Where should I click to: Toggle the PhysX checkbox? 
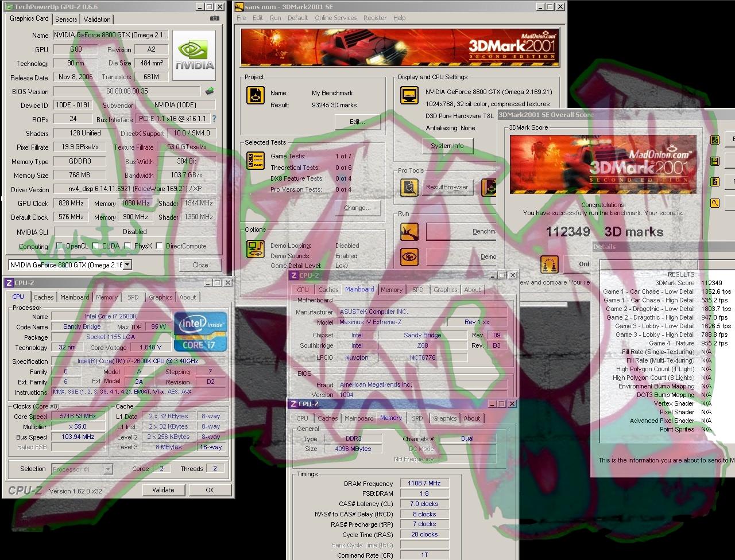click(x=128, y=246)
